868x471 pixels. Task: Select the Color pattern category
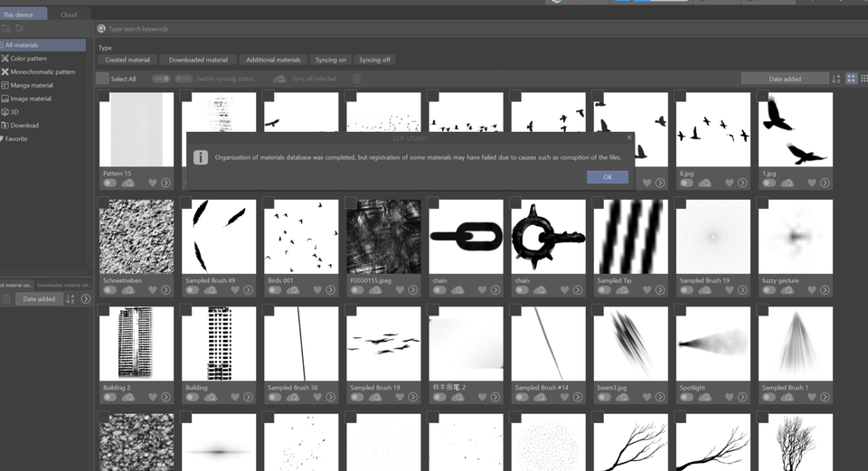tap(28, 58)
